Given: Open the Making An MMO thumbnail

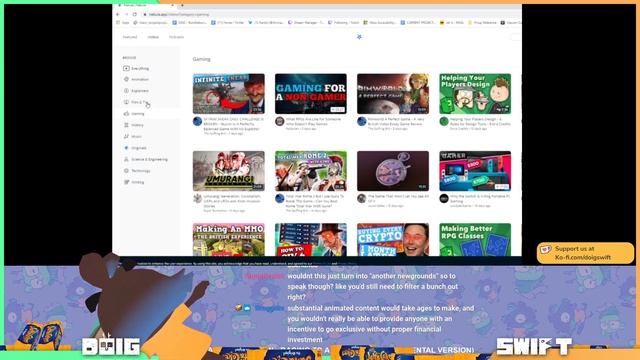Looking at the screenshot, I should [229, 240].
